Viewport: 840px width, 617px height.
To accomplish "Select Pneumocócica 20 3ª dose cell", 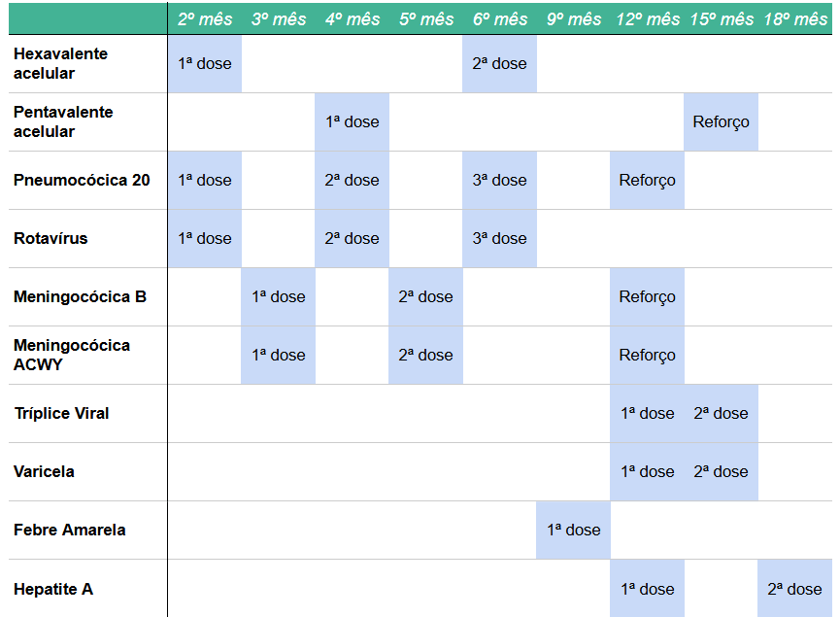I will coord(499,181).
